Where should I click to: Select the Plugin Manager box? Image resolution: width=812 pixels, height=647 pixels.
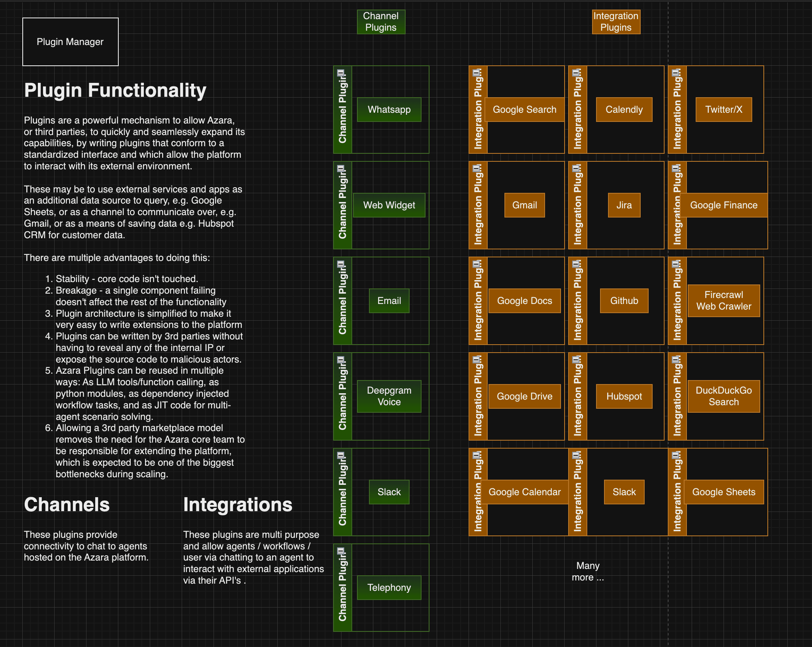click(71, 42)
